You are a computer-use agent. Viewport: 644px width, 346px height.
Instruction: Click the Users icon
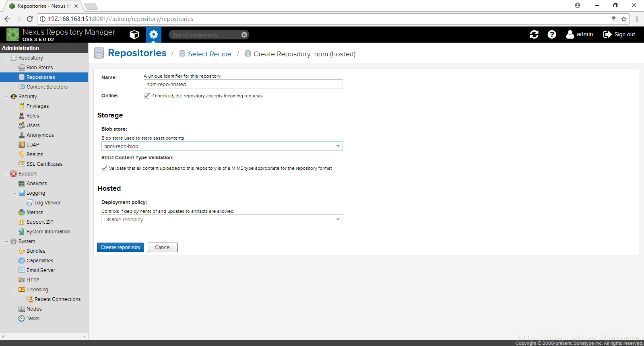(22, 126)
